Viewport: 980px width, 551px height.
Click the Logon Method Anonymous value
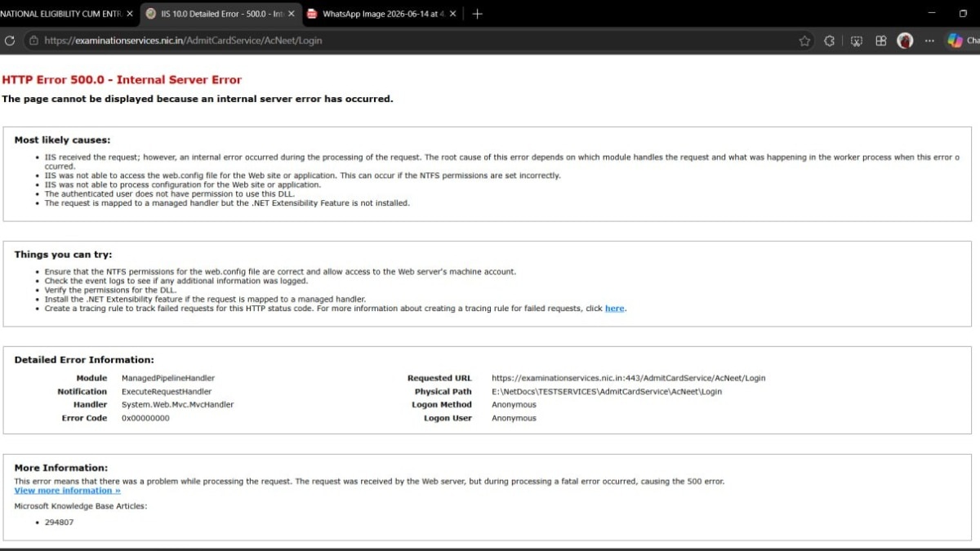514,405
